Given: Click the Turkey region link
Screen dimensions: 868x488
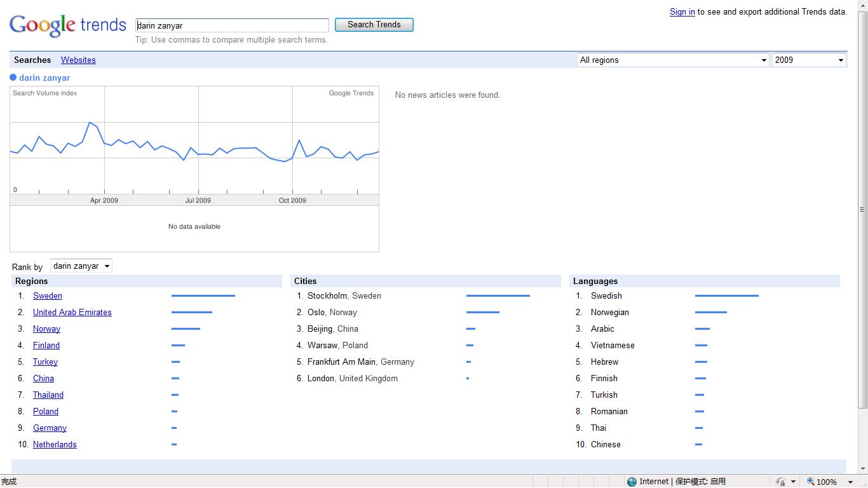Looking at the screenshot, I should coord(45,362).
